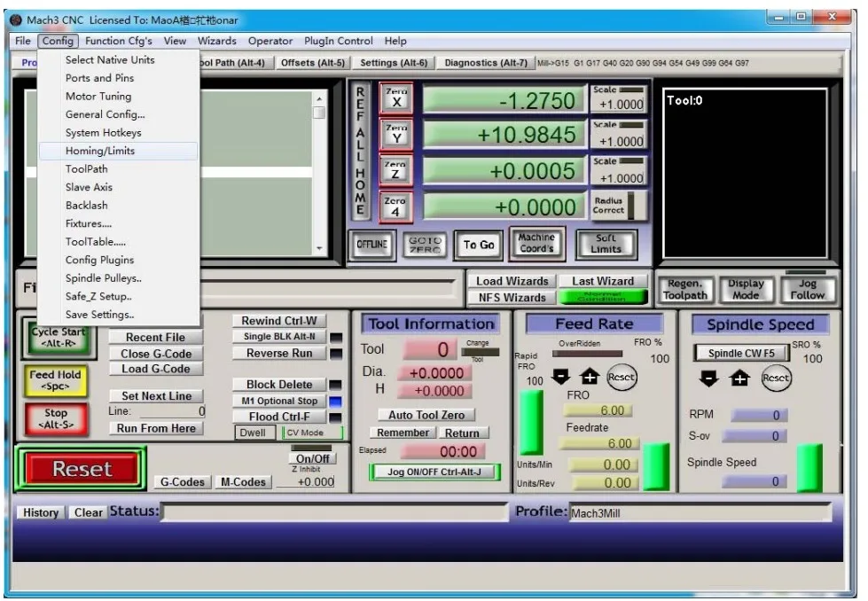Toggle Machine Coord's display
Image resolution: width=868 pixels, height=601 pixels.
coord(536,244)
